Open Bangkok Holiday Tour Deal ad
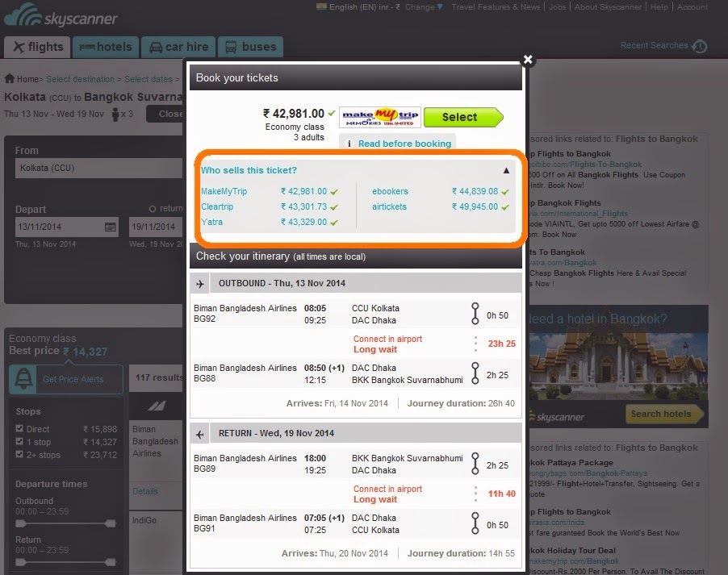 [x=573, y=551]
